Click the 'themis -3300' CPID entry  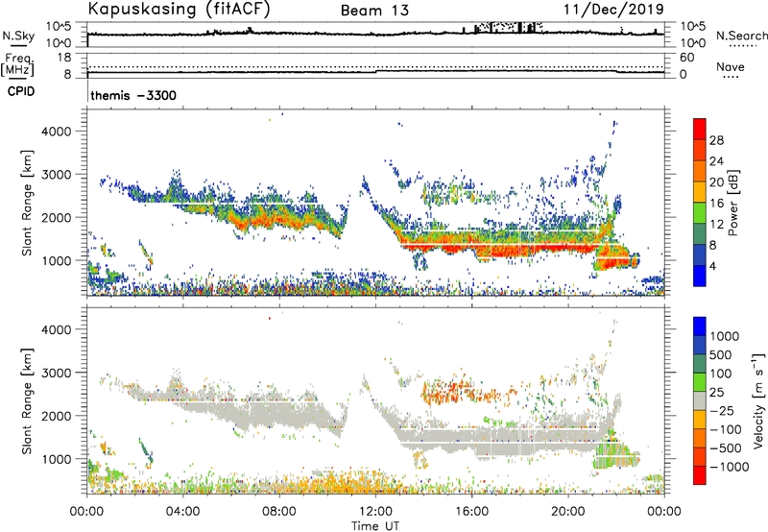point(133,95)
